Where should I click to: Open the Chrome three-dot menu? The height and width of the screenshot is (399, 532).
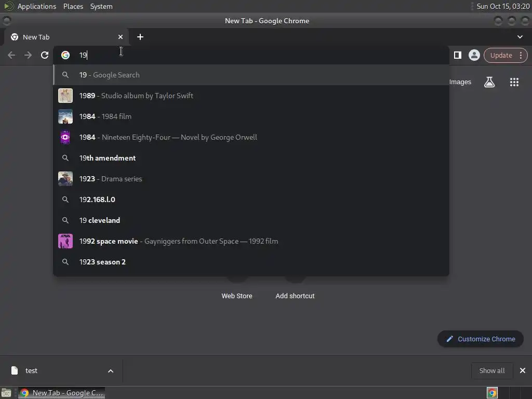click(x=521, y=55)
